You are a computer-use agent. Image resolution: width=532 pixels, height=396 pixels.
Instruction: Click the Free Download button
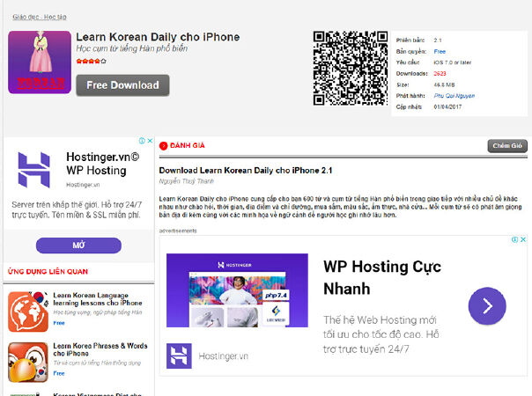coord(122,85)
